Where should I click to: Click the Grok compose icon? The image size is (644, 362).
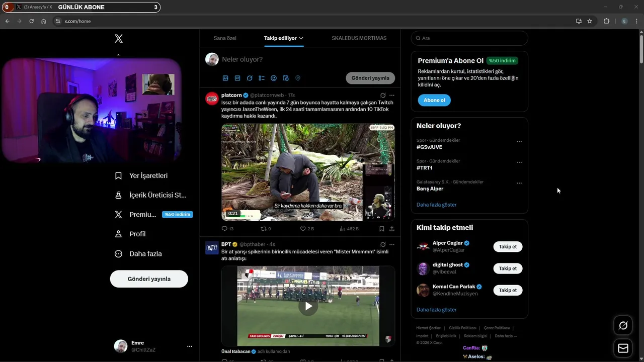(x=250, y=78)
